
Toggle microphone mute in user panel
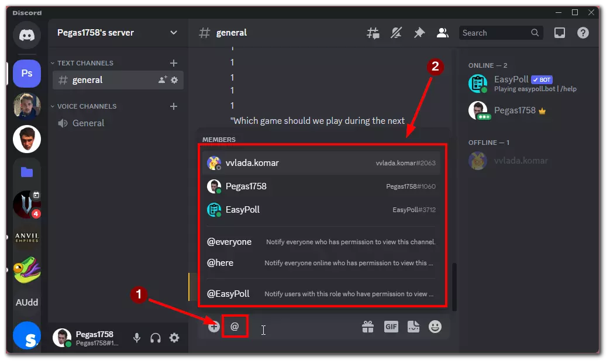pos(137,338)
